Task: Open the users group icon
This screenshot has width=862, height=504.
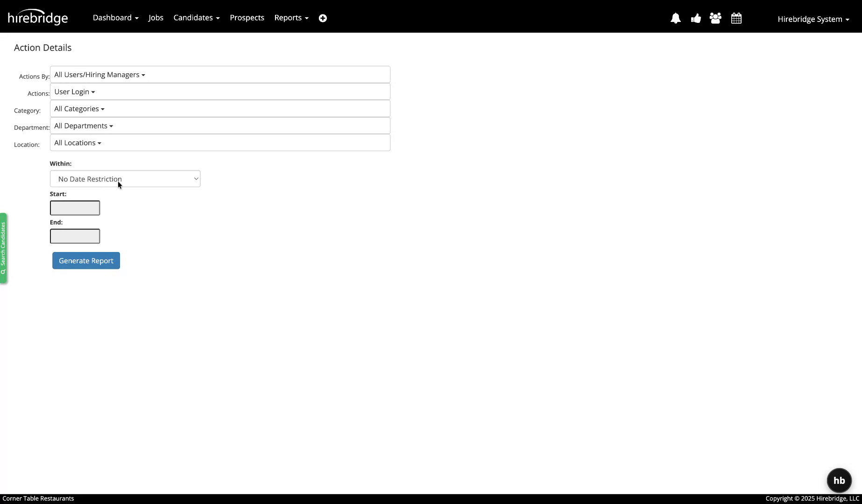Action: pyautogui.click(x=715, y=18)
